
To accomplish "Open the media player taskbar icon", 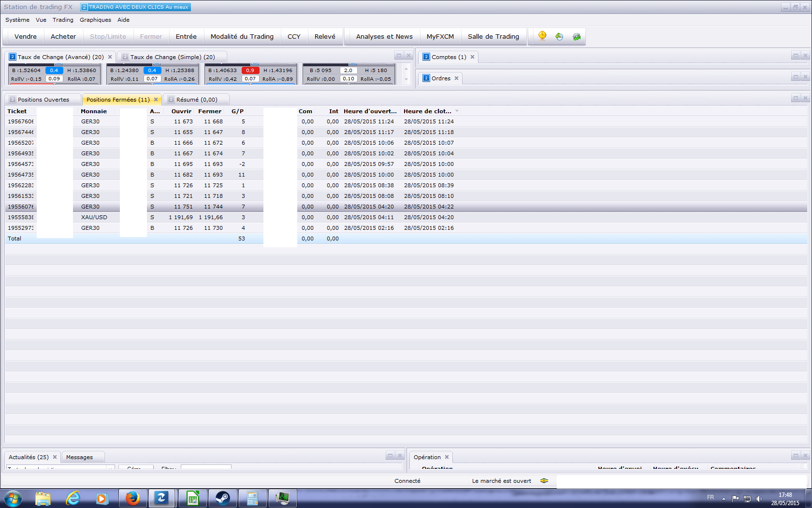I will point(102,498).
